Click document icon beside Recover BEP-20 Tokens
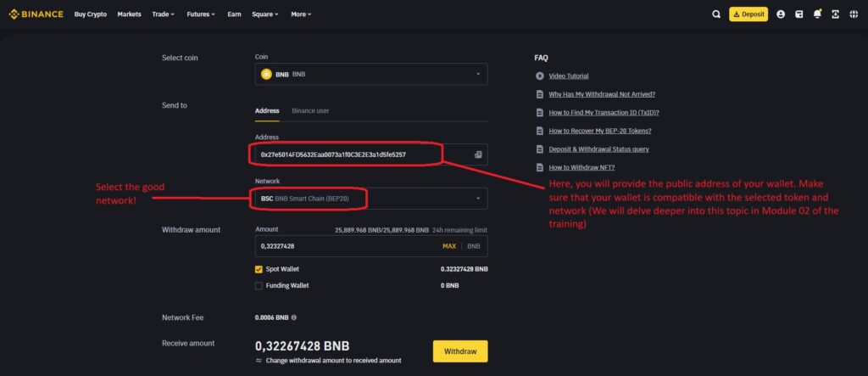 click(540, 131)
